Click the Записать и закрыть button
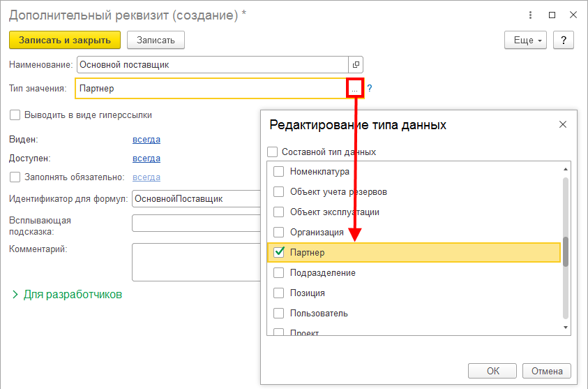This screenshot has height=389, width=588. click(x=64, y=41)
